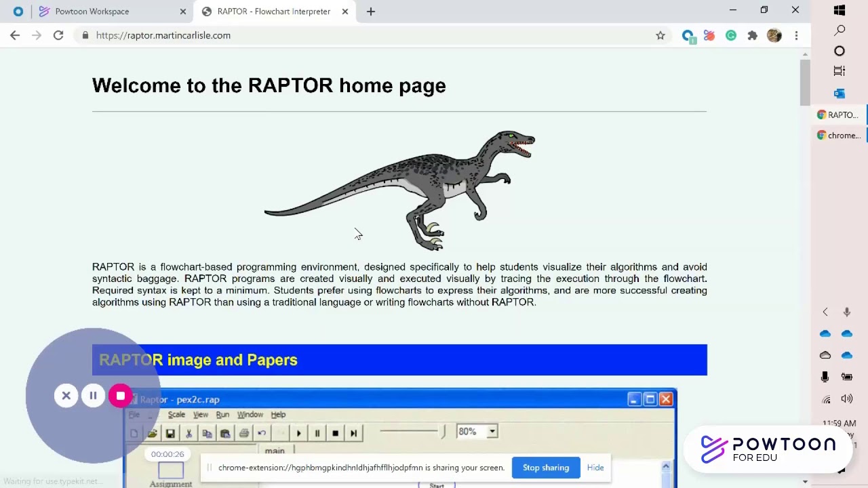
Task: Open the Windows Start menu
Action: pos(840,10)
